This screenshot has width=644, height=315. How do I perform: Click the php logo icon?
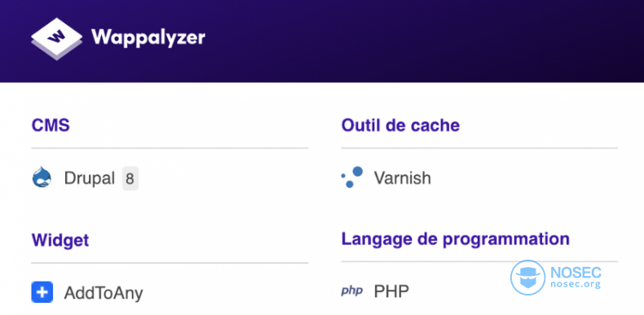tap(352, 291)
